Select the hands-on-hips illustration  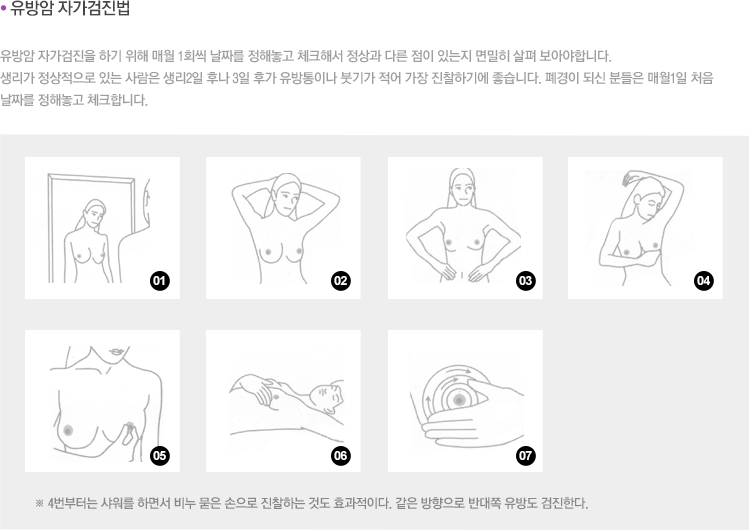click(x=465, y=228)
